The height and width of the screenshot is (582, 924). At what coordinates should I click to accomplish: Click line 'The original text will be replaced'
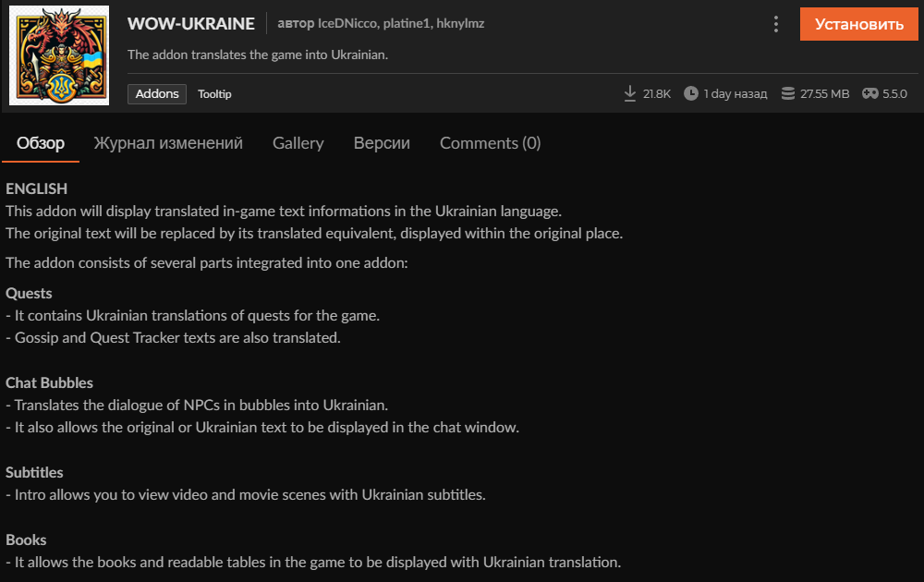click(314, 234)
